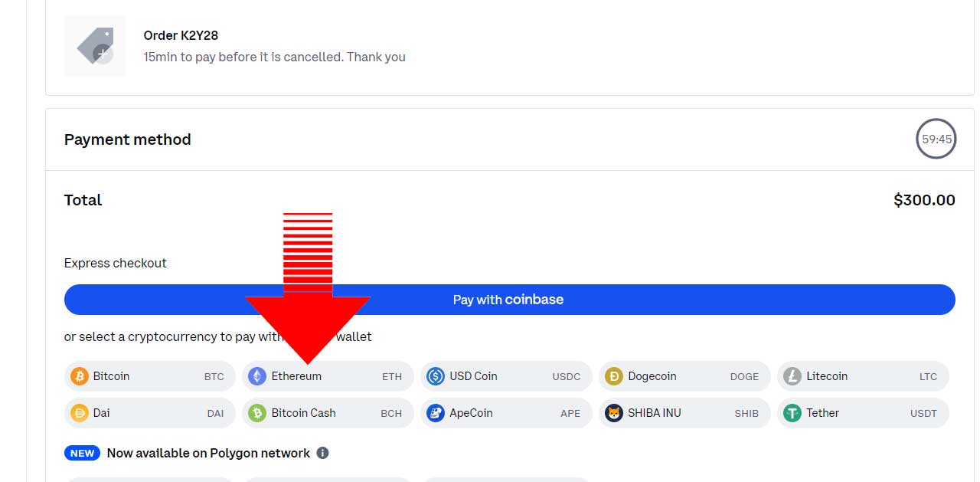Click the NEW badge label
This screenshot has height=482, width=980.
pos(83,453)
